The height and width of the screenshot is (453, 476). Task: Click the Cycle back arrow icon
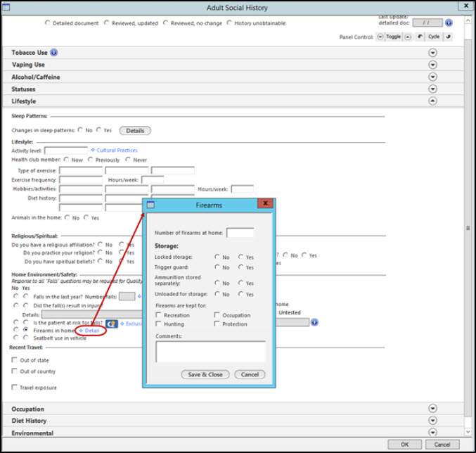[420, 37]
